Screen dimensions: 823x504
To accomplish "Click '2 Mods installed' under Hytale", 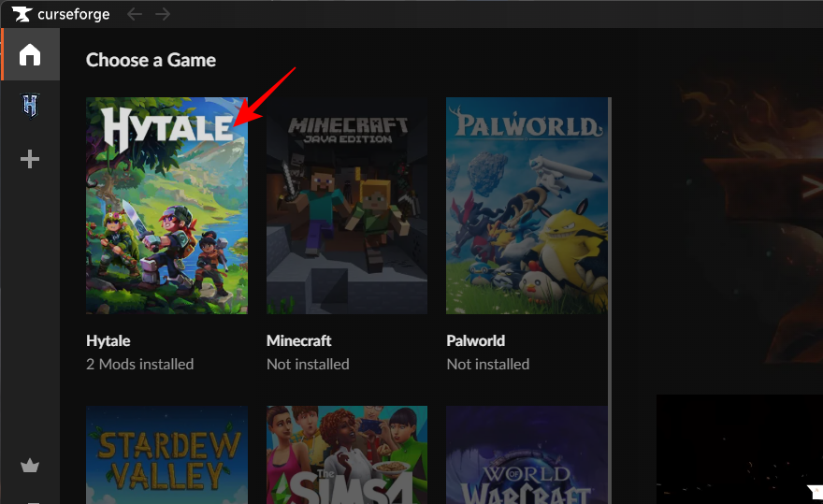I will (x=140, y=364).
